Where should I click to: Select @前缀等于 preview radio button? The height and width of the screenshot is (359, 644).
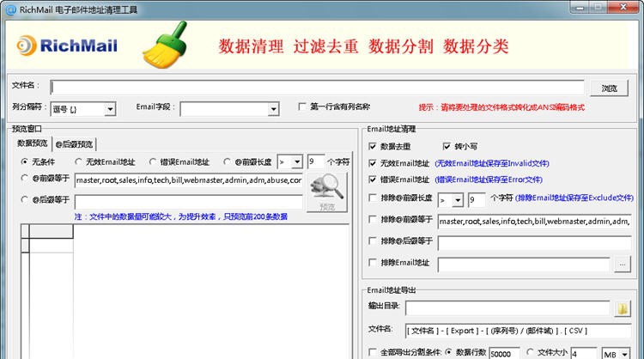coord(25,179)
